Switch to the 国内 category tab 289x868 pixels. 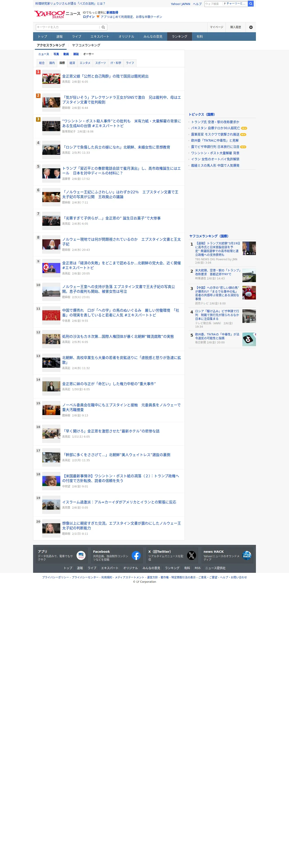(x=52, y=63)
